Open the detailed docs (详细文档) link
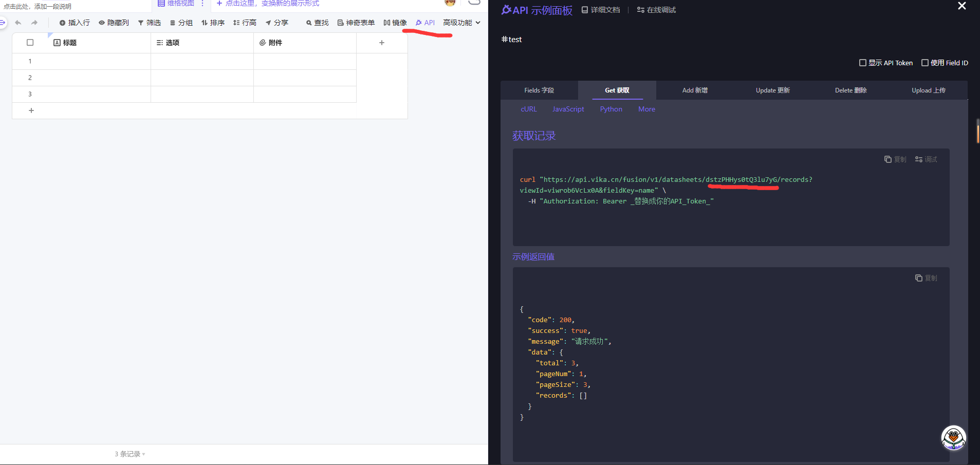 600,10
